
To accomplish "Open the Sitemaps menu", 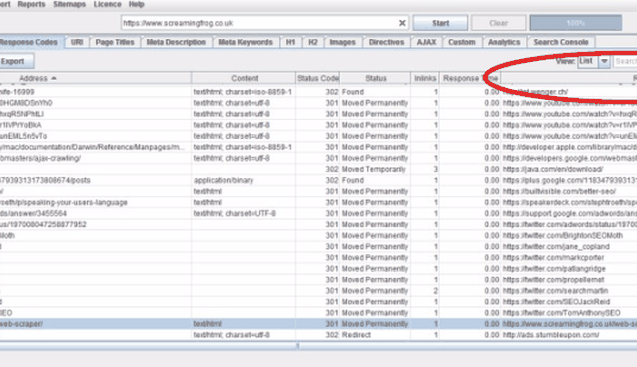I will click(69, 4).
